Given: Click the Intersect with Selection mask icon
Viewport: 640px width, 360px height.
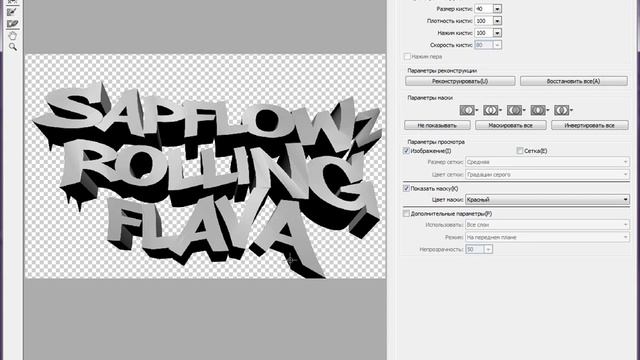Looking at the screenshot, I should pyautogui.click(x=538, y=110).
